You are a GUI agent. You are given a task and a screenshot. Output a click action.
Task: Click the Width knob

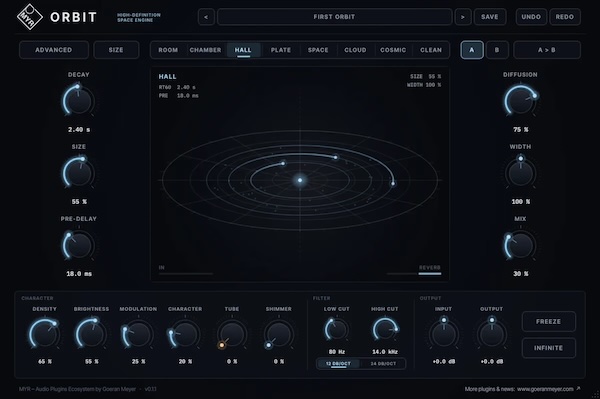[520, 173]
